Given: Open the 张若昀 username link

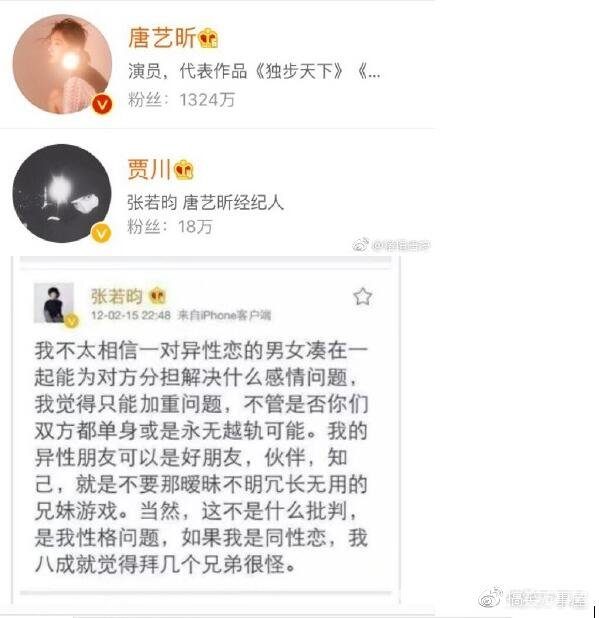Looking at the screenshot, I should point(117,296).
